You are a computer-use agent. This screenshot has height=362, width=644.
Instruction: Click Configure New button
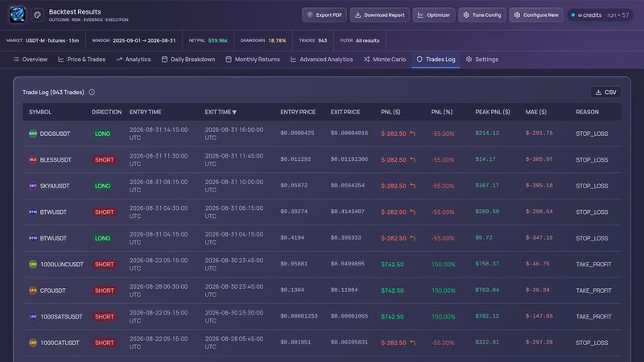[x=536, y=14]
